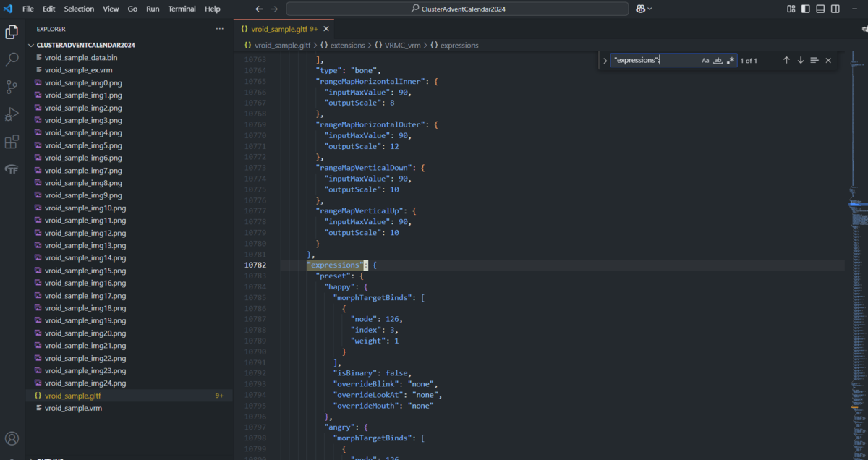Image resolution: width=868 pixels, height=460 pixels.
Task: Click the VS Code logo icon
Action: [9, 9]
